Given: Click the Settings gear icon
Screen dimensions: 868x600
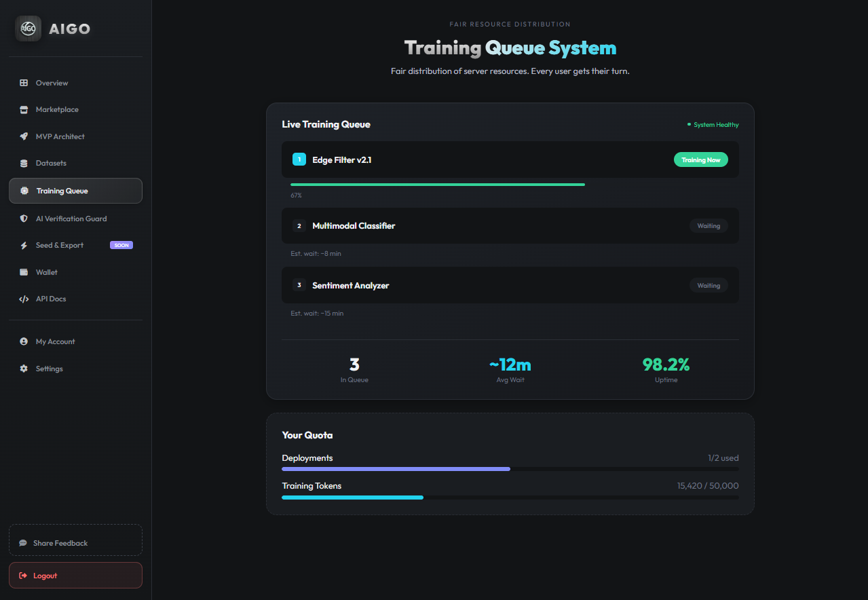Looking at the screenshot, I should (x=24, y=369).
